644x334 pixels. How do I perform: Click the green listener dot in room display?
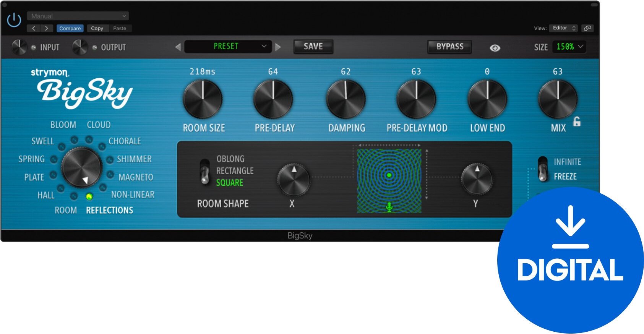click(x=389, y=175)
